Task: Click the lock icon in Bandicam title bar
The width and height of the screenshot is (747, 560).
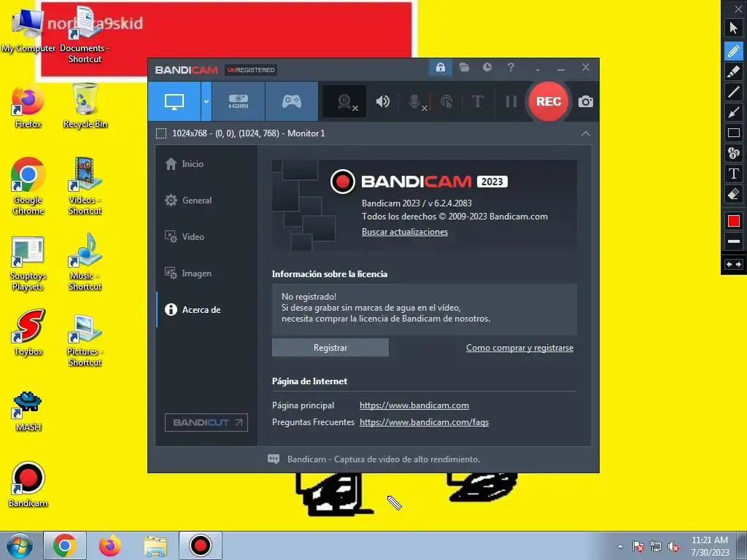Action: click(441, 67)
